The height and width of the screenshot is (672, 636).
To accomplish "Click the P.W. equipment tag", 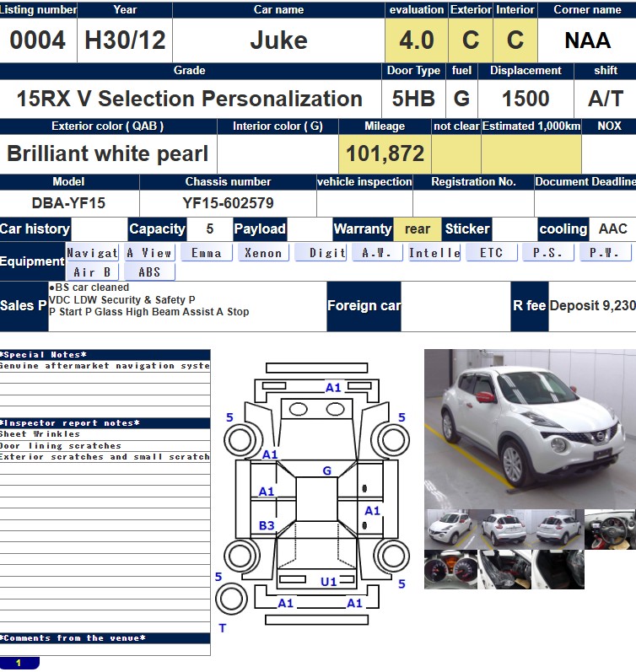I will 605,253.
